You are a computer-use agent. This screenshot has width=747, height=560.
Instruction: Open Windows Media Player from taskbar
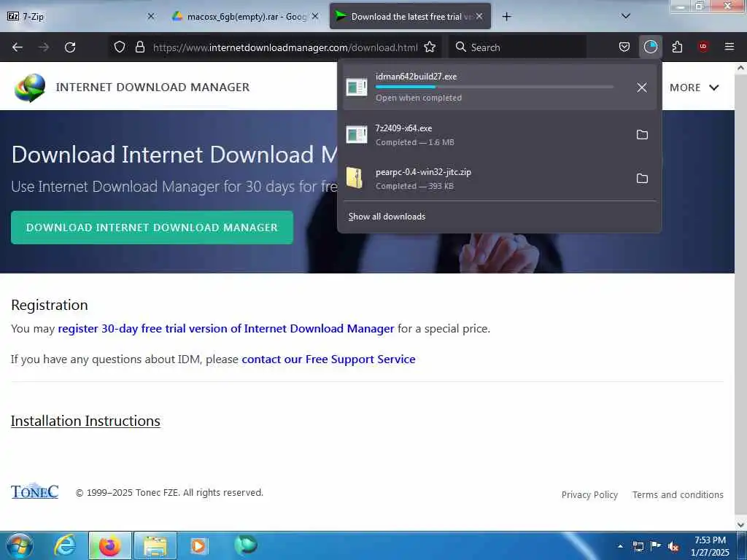point(198,545)
